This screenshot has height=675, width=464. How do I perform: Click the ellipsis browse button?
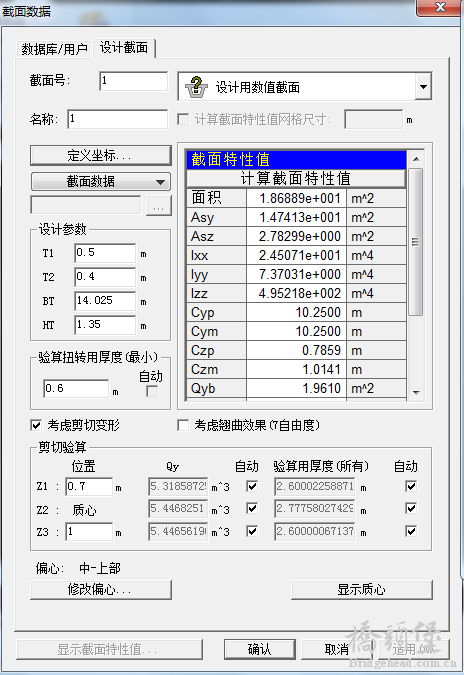(x=159, y=206)
